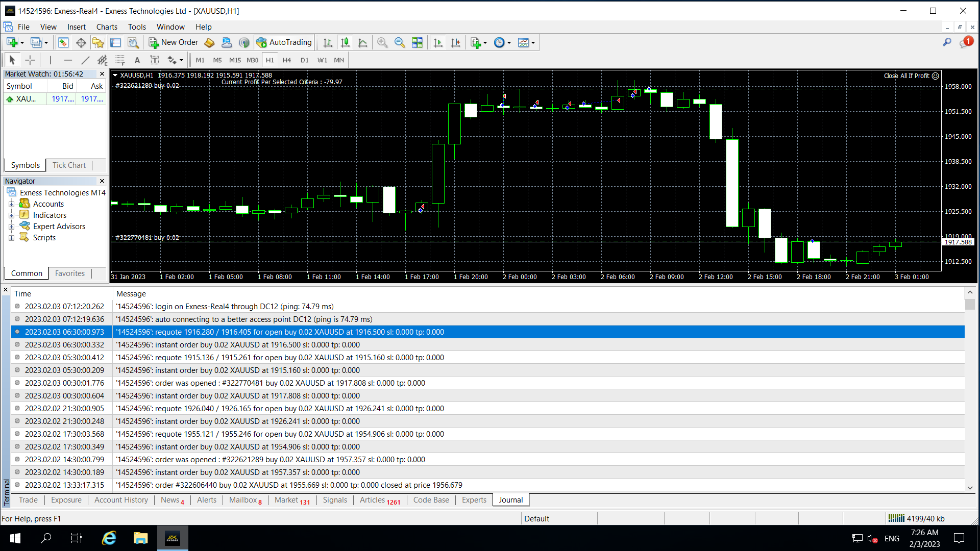Click the zoom out magnifier icon
The image size is (980, 551).
tap(400, 43)
